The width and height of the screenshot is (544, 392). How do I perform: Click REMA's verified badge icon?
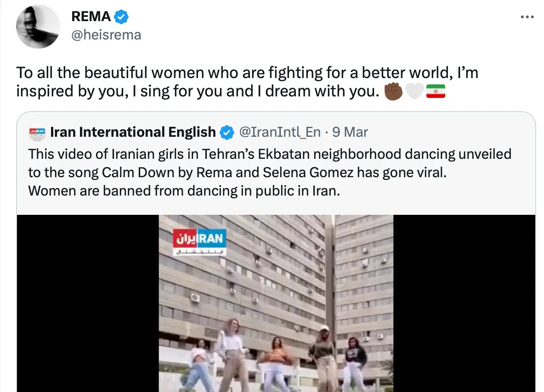120,16
